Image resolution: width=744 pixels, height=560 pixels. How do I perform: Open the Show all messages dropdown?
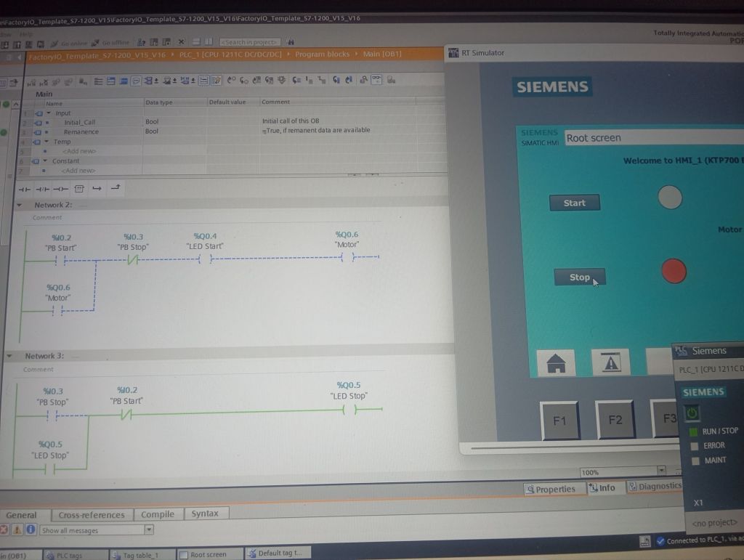(x=149, y=530)
